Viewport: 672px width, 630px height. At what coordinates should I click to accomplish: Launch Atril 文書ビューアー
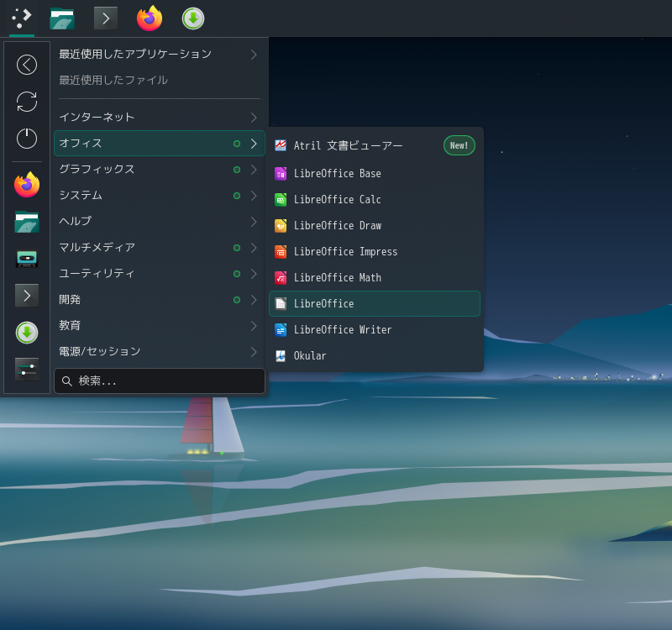click(x=375, y=145)
